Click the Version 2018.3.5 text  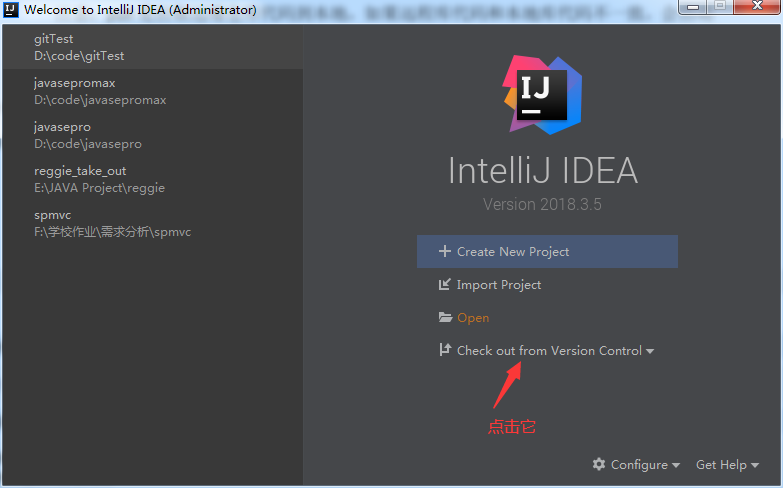pos(542,204)
